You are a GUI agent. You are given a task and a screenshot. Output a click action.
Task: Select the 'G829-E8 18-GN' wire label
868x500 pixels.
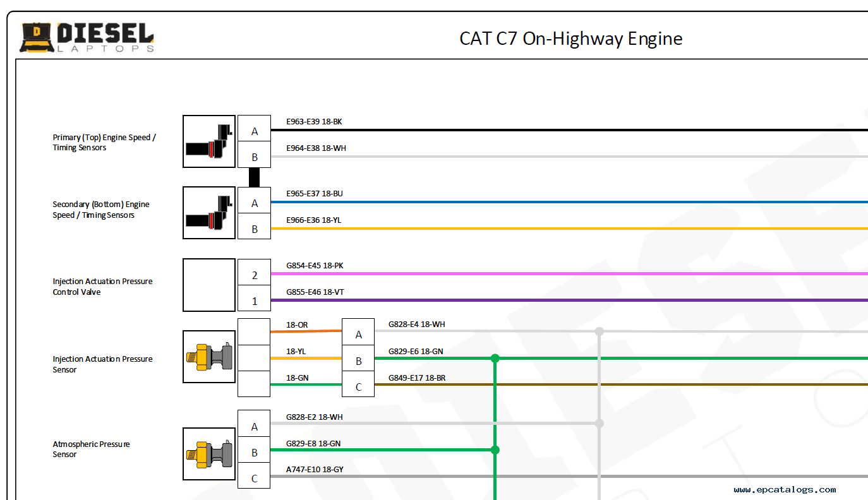tap(313, 443)
